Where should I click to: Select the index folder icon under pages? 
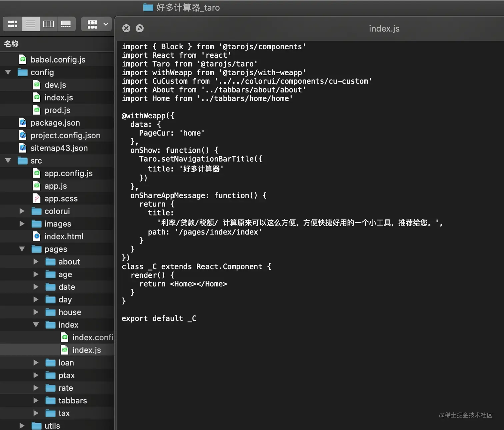(51, 325)
